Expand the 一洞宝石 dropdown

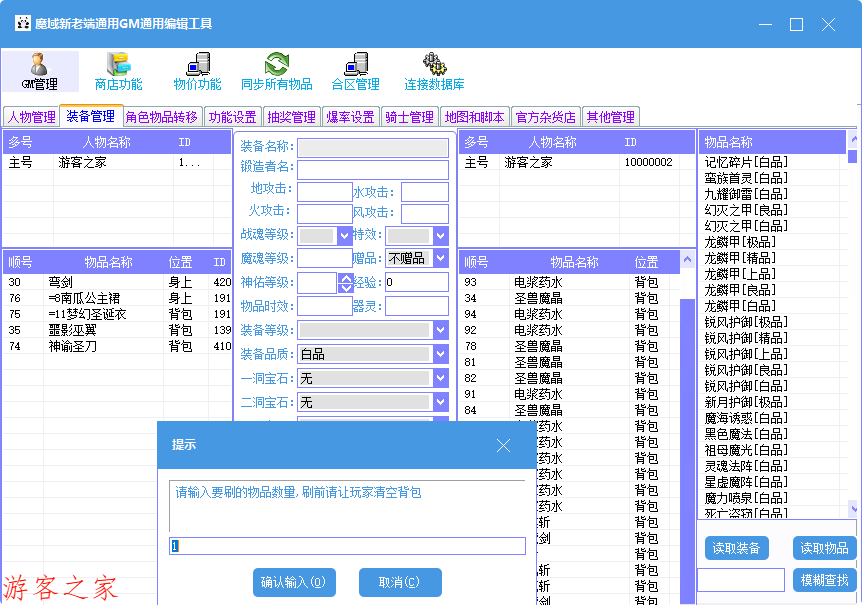(x=441, y=378)
